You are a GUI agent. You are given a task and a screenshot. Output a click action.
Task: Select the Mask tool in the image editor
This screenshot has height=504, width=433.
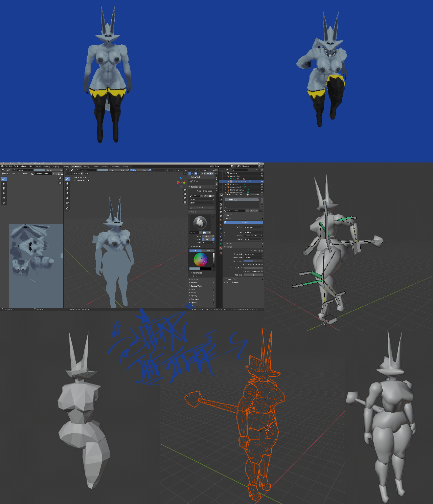tap(4, 203)
